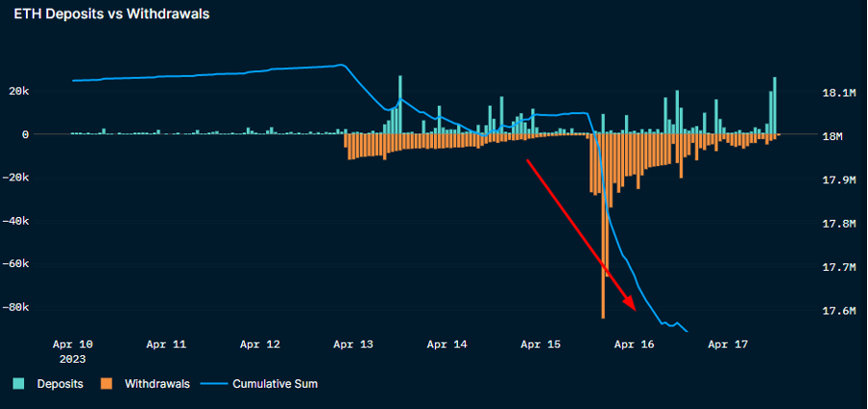Click the orange Withdrawals legend swatch
The height and width of the screenshot is (409, 868).
click(x=107, y=384)
